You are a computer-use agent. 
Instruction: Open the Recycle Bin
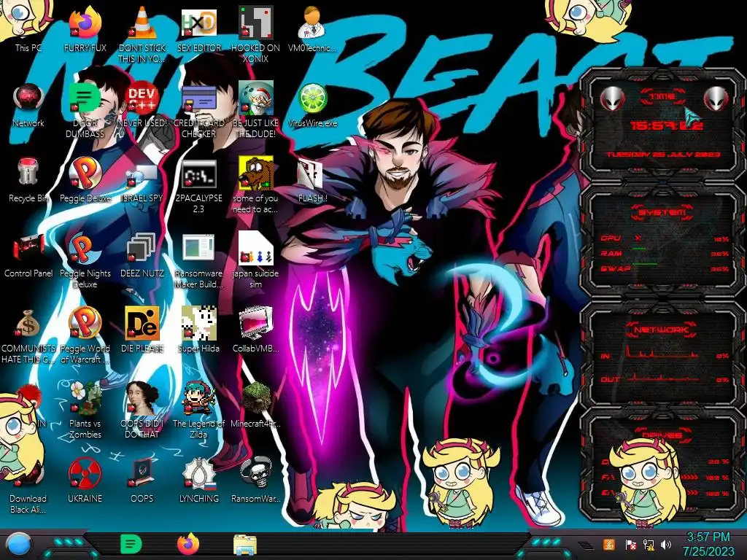click(28, 180)
